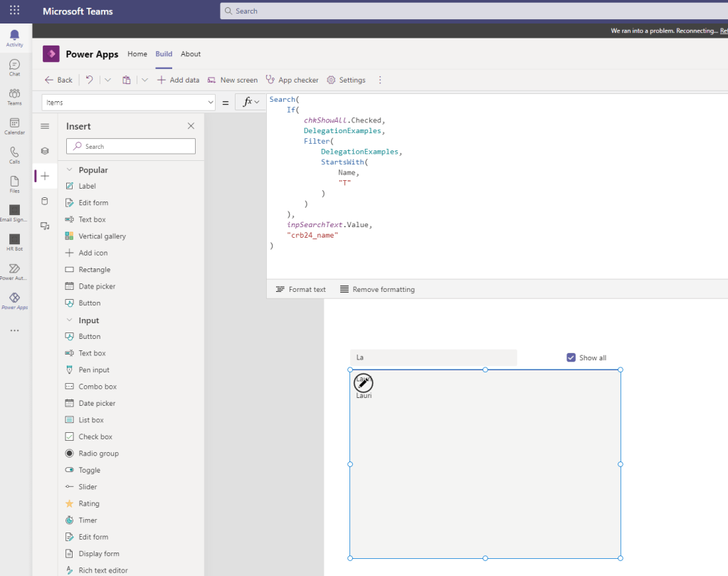This screenshot has height=576, width=728.
Task: Click the Data cylinder icon in the side rail
Action: click(45, 201)
